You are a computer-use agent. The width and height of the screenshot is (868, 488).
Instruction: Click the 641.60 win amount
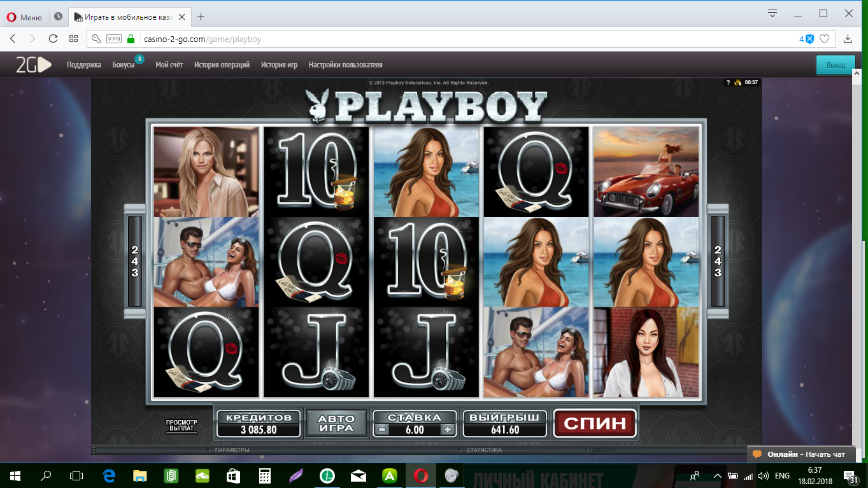click(505, 429)
